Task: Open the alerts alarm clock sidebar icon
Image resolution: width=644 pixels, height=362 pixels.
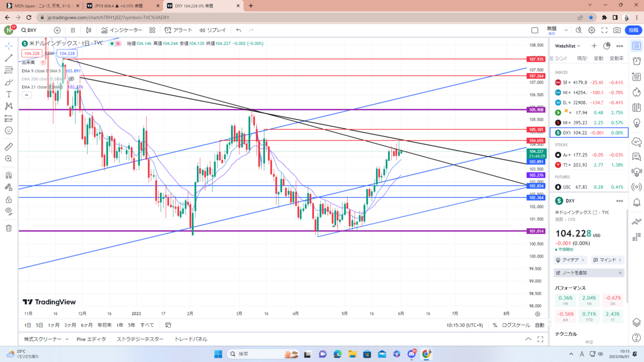Action: pyautogui.click(x=636, y=61)
